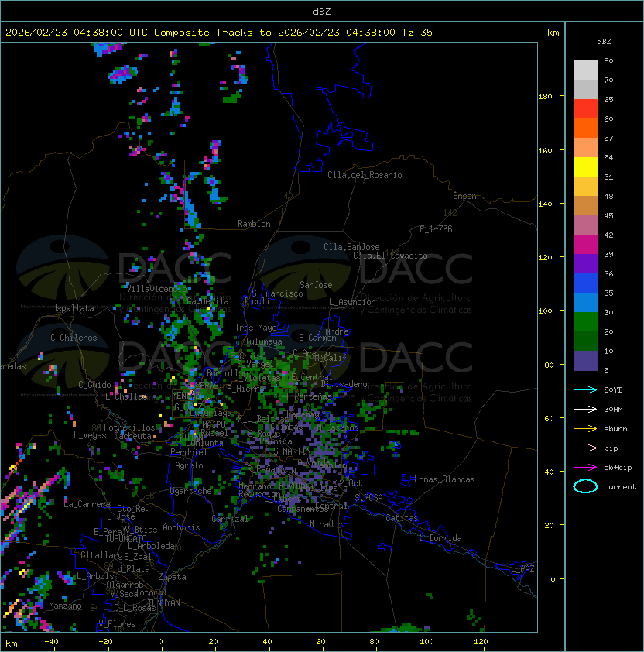
Task: Select the red 60-65 dBZ color band
Action: [x=585, y=109]
